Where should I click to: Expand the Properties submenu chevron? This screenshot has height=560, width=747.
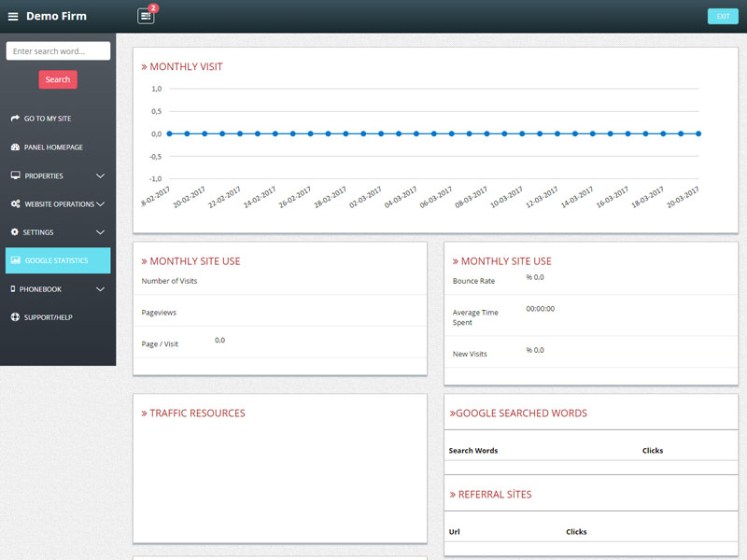pyautogui.click(x=100, y=175)
